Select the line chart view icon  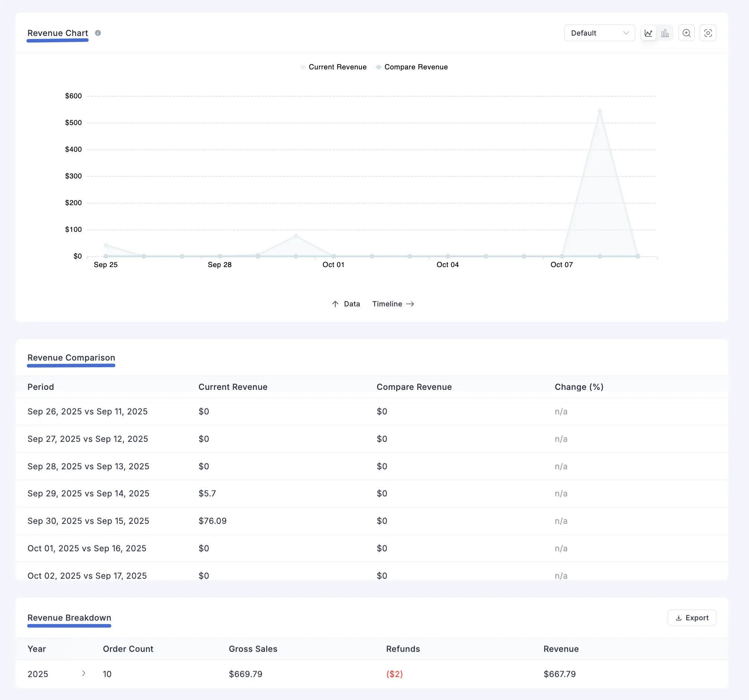(x=649, y=33)
